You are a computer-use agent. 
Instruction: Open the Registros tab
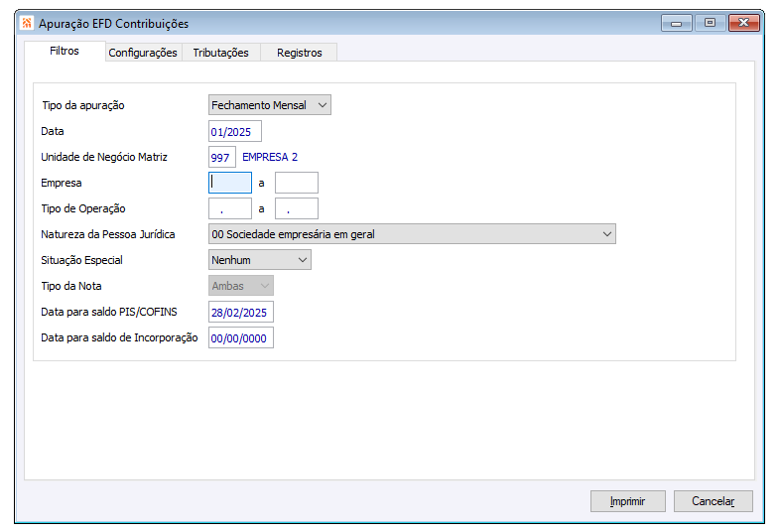click(300, 53)
